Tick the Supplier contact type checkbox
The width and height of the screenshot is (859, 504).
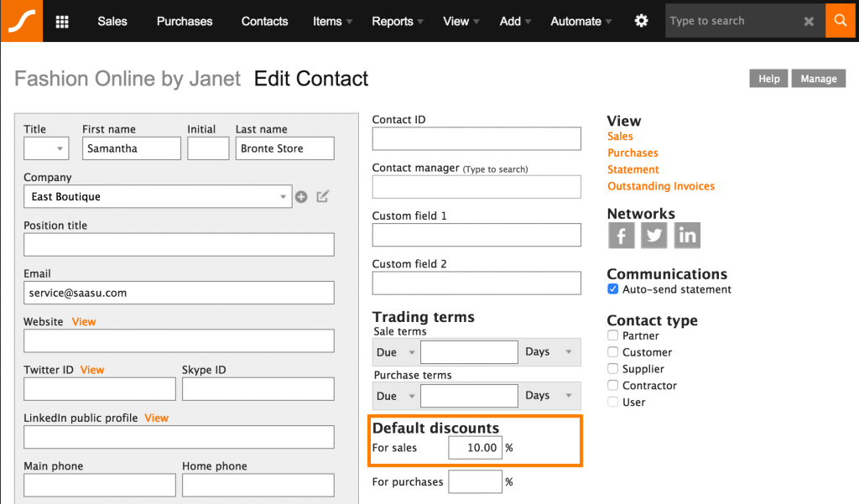(x=613, y=369)
